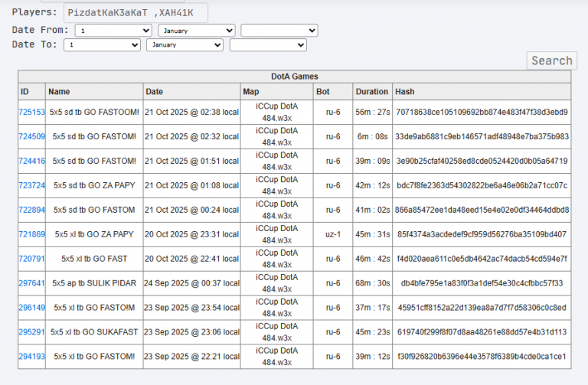Click map cell in row 725153

pos(276,112)
